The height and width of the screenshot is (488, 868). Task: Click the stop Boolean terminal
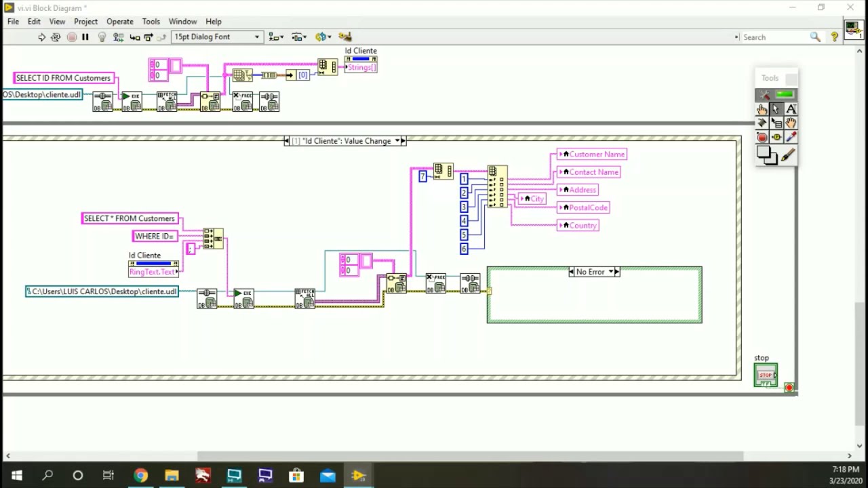(x=766, y=375)
